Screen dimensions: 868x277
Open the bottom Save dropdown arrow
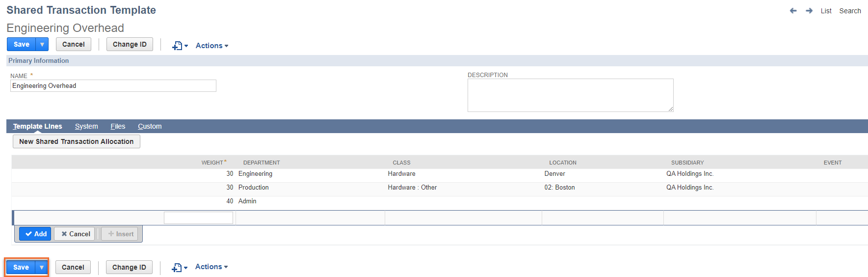click(42, 267)
